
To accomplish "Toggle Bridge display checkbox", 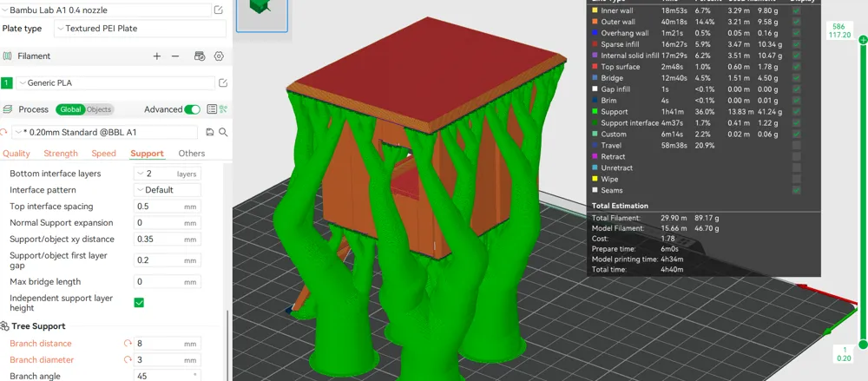I will 796,78.
